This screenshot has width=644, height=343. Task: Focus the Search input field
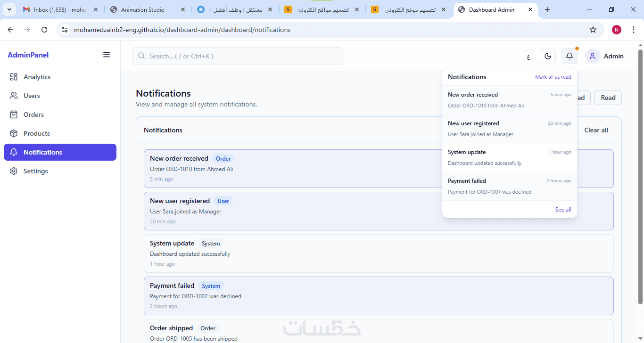238,56
